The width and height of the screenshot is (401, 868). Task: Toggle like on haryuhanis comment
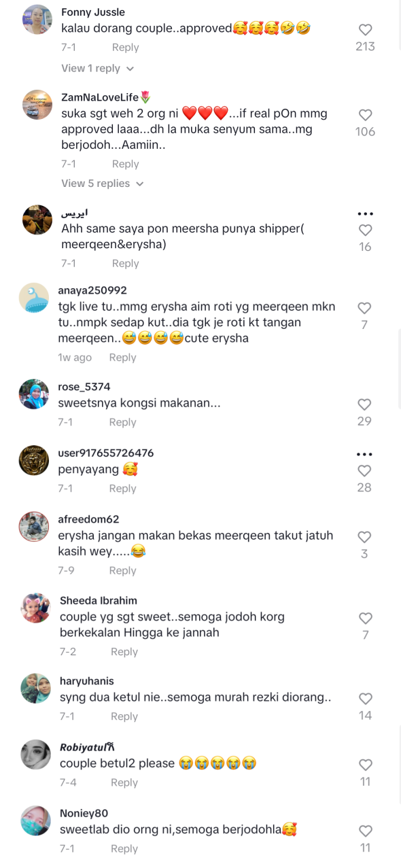(365, 699)
